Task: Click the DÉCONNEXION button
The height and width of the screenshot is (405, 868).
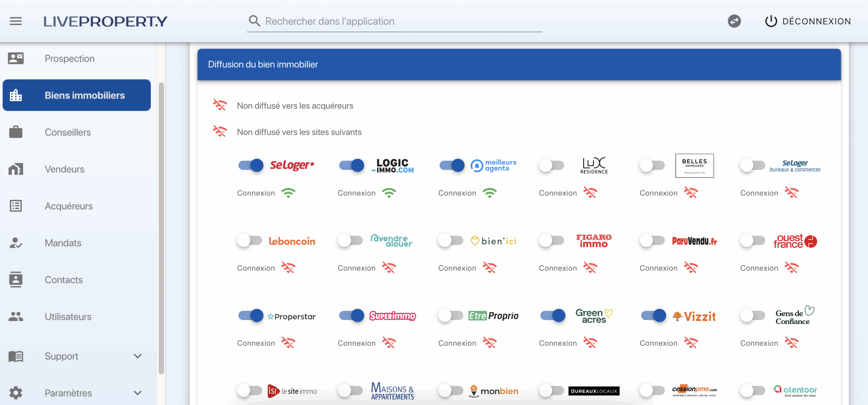Action: [808, 21]
